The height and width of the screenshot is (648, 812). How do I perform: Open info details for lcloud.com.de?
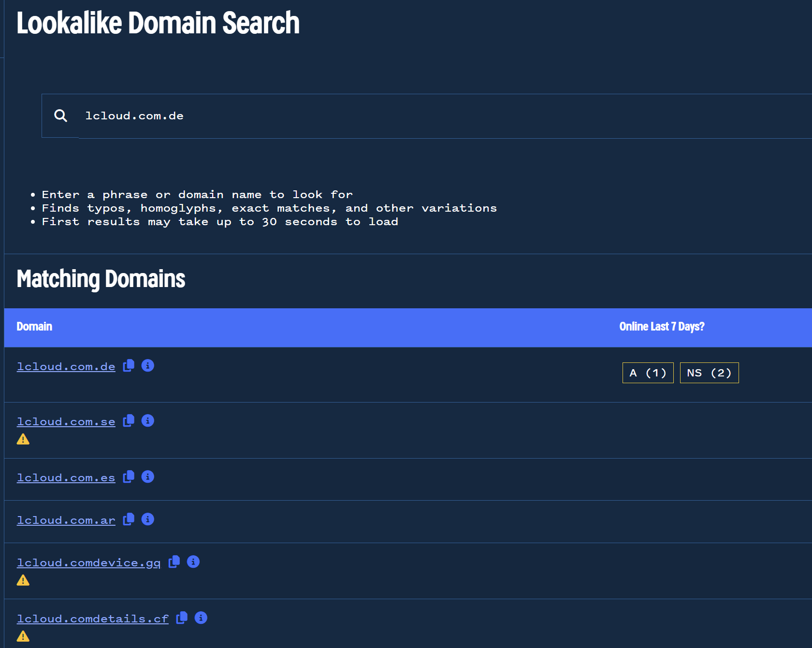pos(148,366)
